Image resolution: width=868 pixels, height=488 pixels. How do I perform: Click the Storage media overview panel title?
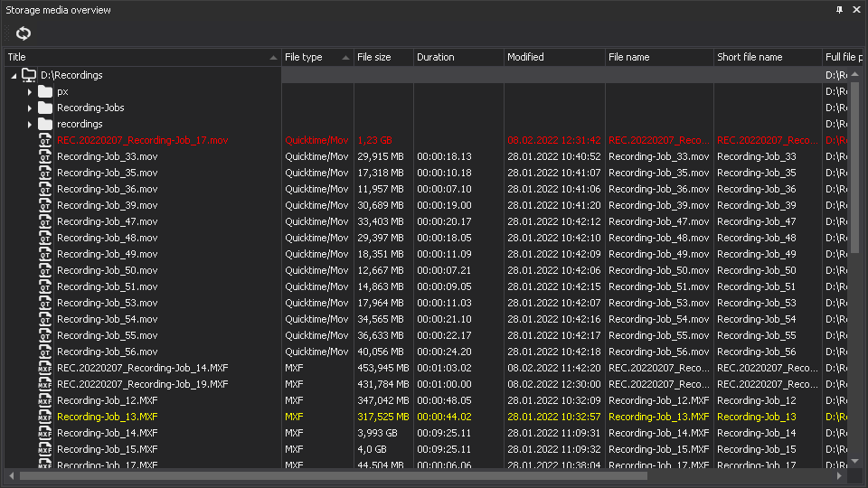pyautogui.click(x=58, y=10)
